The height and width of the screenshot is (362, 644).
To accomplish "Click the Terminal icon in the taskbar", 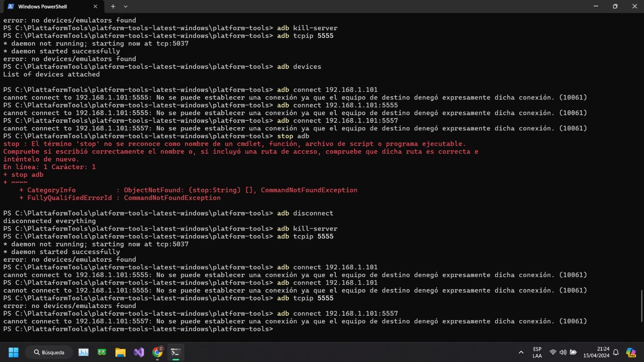I will click(x=175, y=352).
